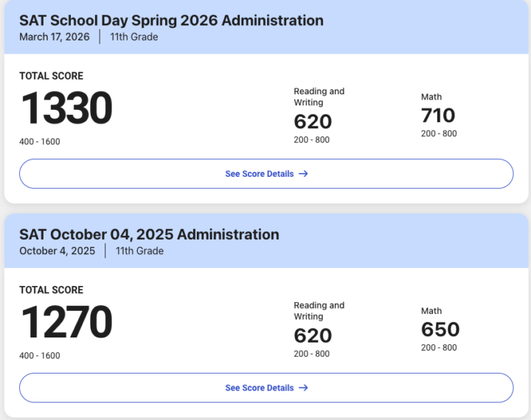The image size is (531, 420).
Task: Select SAT October 04, 2025 Administration heading
Action: click(x=149, y=234)
